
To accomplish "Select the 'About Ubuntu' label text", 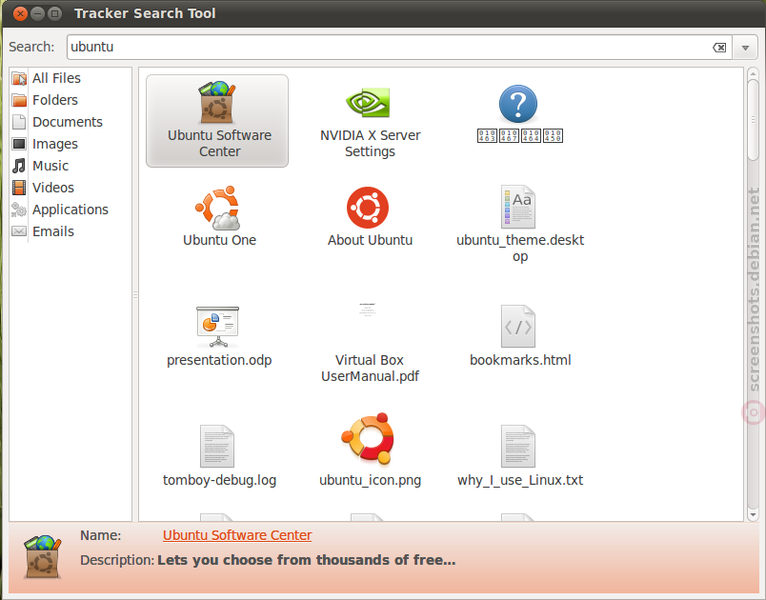I will click(x=370, y=240).
